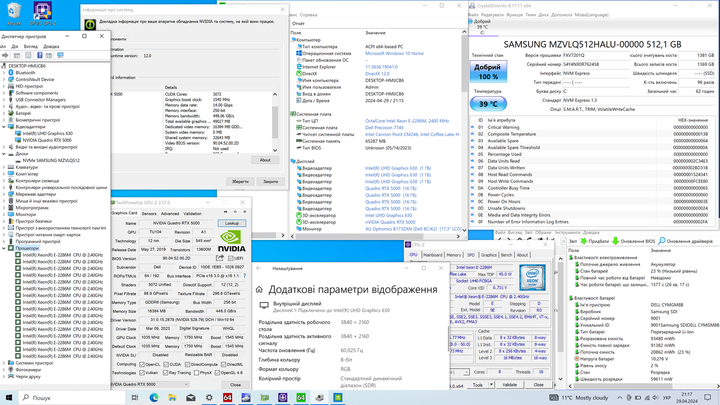720x405 pixels.
Task: Click the About button in NVIDIA System Information
Action: 265,160
